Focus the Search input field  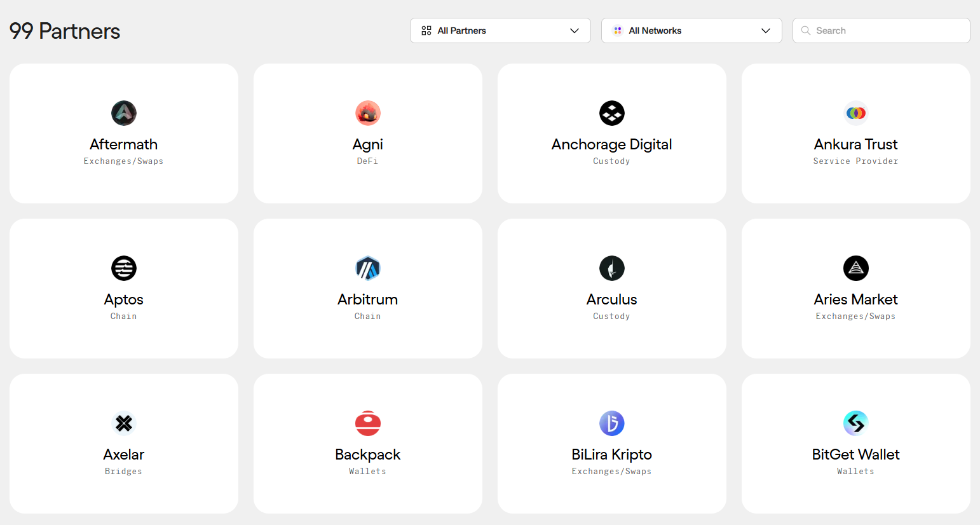tap(881, 31)
